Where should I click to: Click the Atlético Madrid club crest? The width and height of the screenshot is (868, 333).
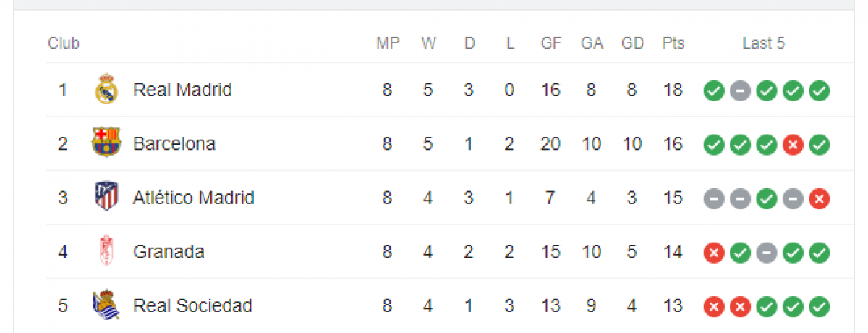[x=106, y=197]
